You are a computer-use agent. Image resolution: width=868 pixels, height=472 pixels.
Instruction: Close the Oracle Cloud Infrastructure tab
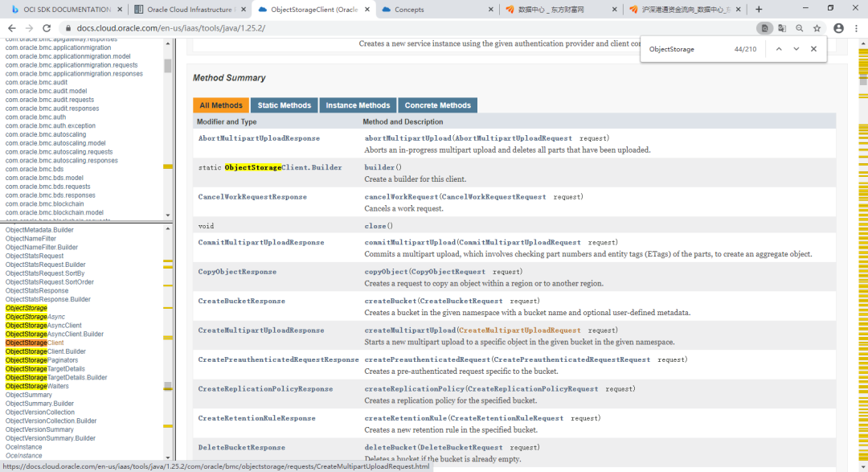[243, 10]
